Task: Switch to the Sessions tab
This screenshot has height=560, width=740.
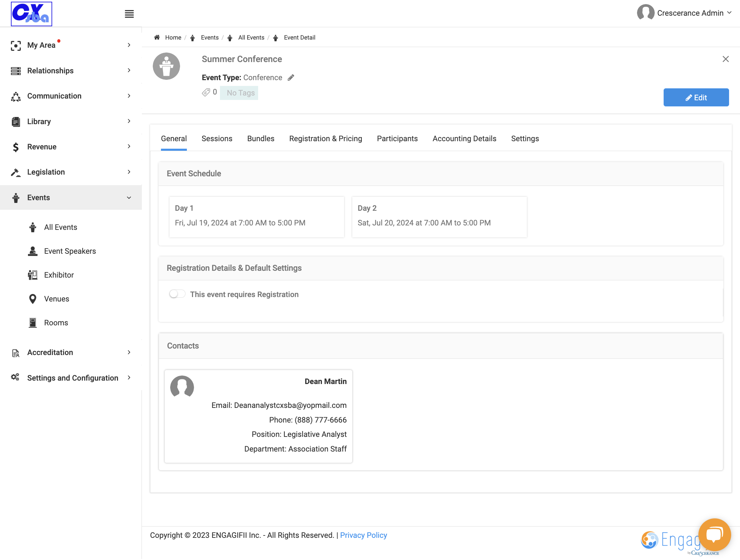Action: click(217, 138)
